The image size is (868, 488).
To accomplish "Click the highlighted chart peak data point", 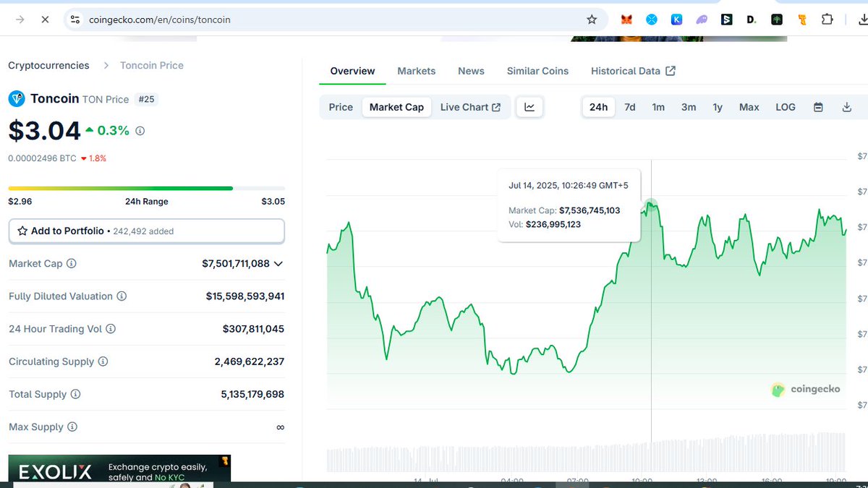I will pyautogui.click(x=651, y=205).
